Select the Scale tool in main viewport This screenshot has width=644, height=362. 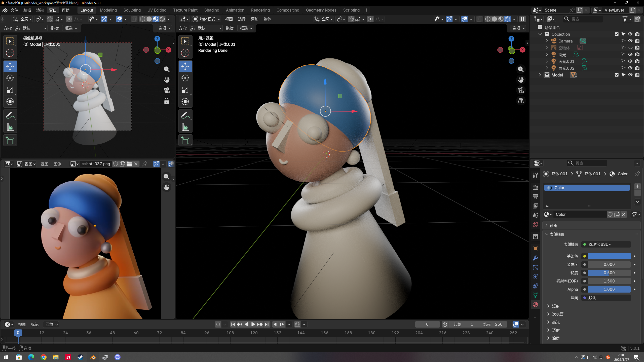click(x=185, y=90)
